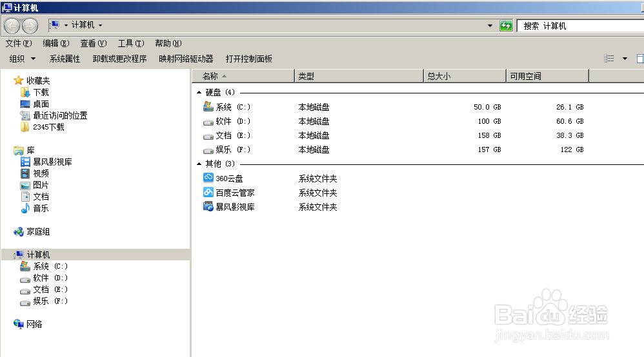Click 卸载或更改程序 toolbar button
The height and width of the screenshot is (357, 644).
(119, 59)
